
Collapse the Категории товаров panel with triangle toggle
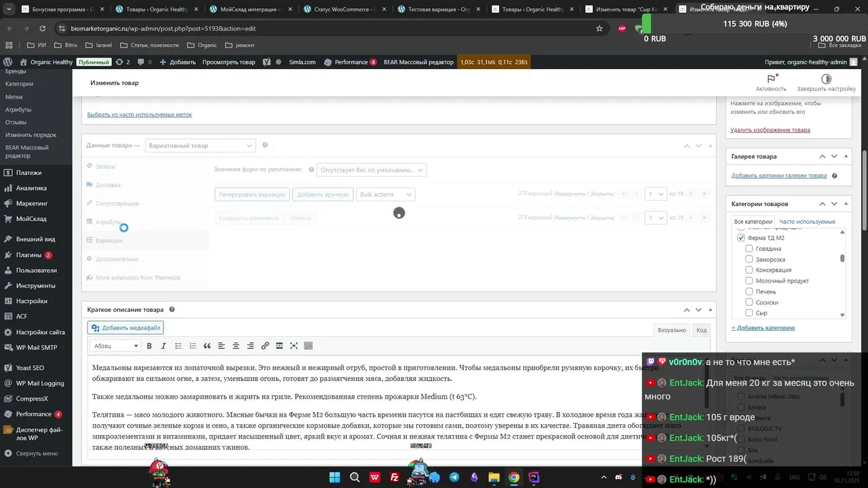tap(846, 204)
